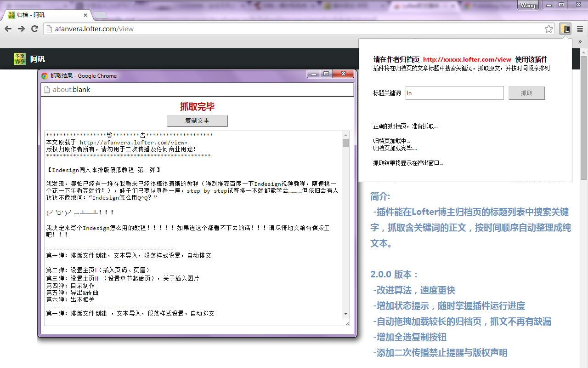Viewport: 588px width, 368px height.
Task: Click the 阿矾 blog avatar logo
Action: tap(19, 59)
